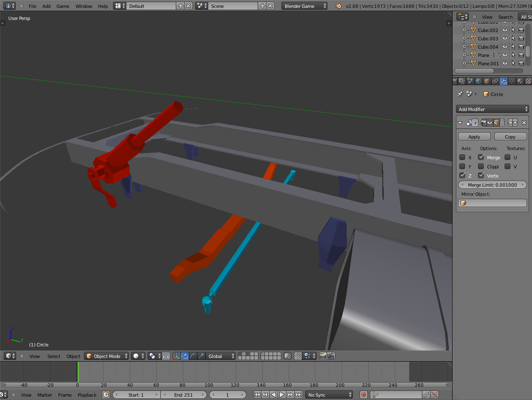Select the scale manipulator icon
Screen dimensions: 532x400
point(202,356)
